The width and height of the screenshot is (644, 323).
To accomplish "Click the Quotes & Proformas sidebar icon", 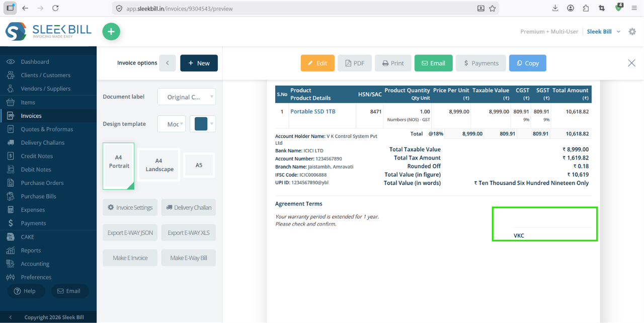I will pos(11,129).
